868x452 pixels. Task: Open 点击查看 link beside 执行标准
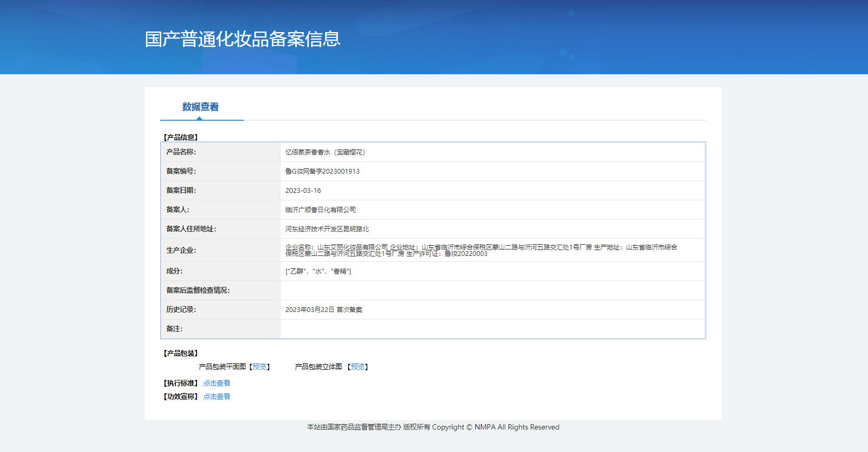pyautogui.click(x=217, y=383)
